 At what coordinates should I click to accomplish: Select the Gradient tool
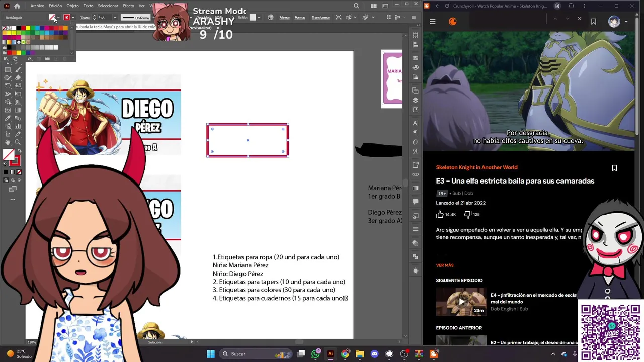pyautogui.click(x=18, y=110)
